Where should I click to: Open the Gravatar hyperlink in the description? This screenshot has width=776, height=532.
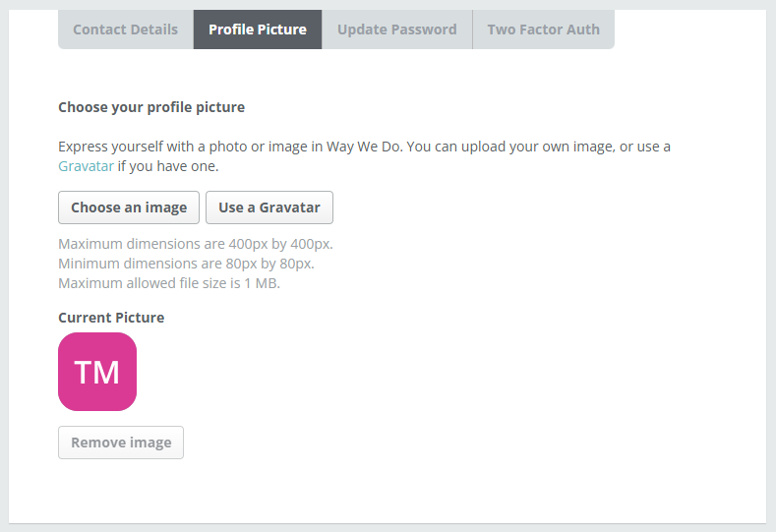tap(87, 166)
